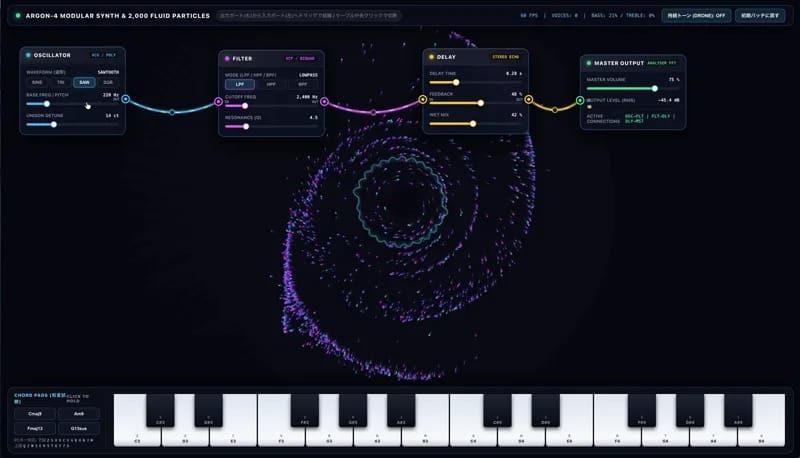
Task: Toggle the DRONE sustained tone button
Action: tap(696, 16)
